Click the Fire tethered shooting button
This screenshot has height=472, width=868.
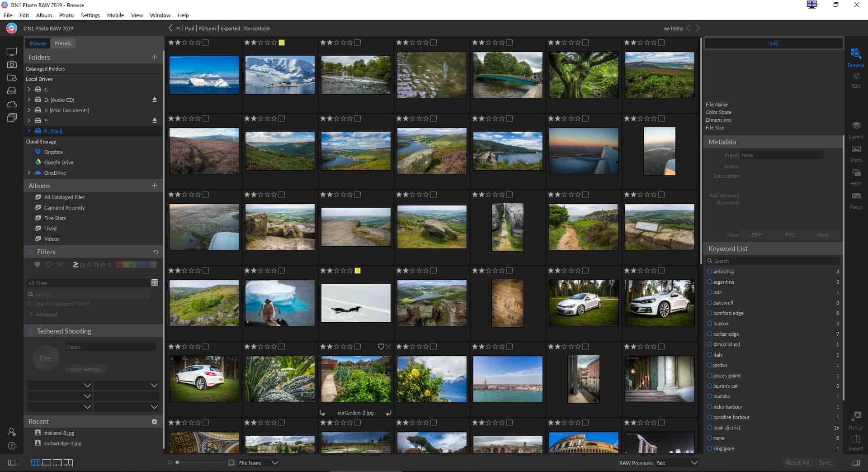click(x=46, y=358)
